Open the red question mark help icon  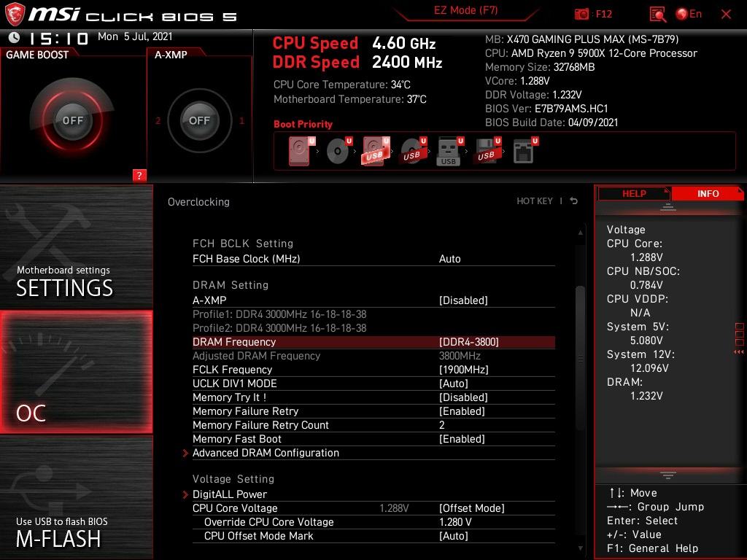[139, 175]
